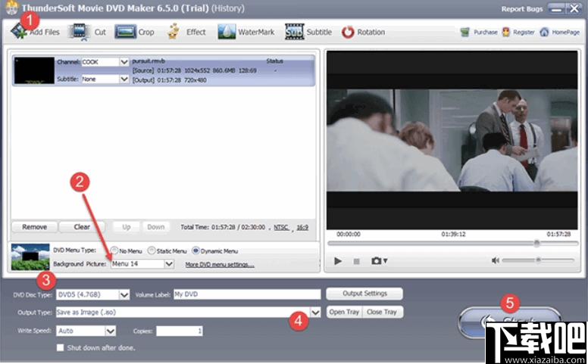This screenshot has height=364, width=588.
Task: Enable Shut down after done
Action: (60, 347)
